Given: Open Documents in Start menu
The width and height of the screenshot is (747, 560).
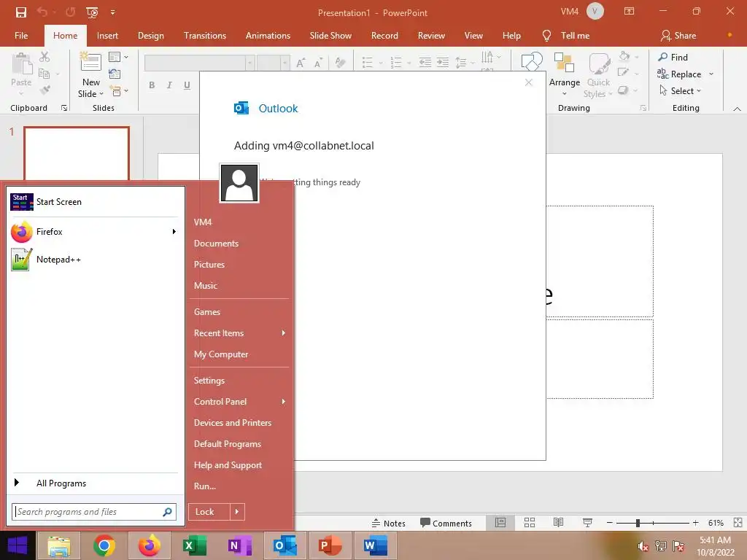Looking at the screenshot, I should pyautogui.click(x=216, y=244).
